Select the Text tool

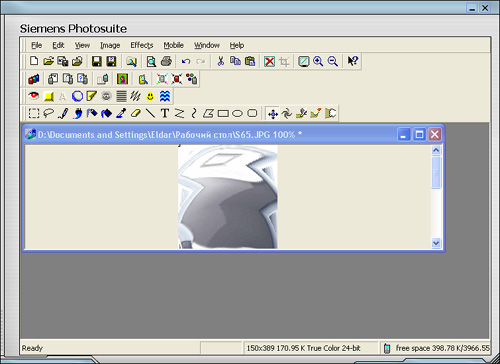pos(165,113)
